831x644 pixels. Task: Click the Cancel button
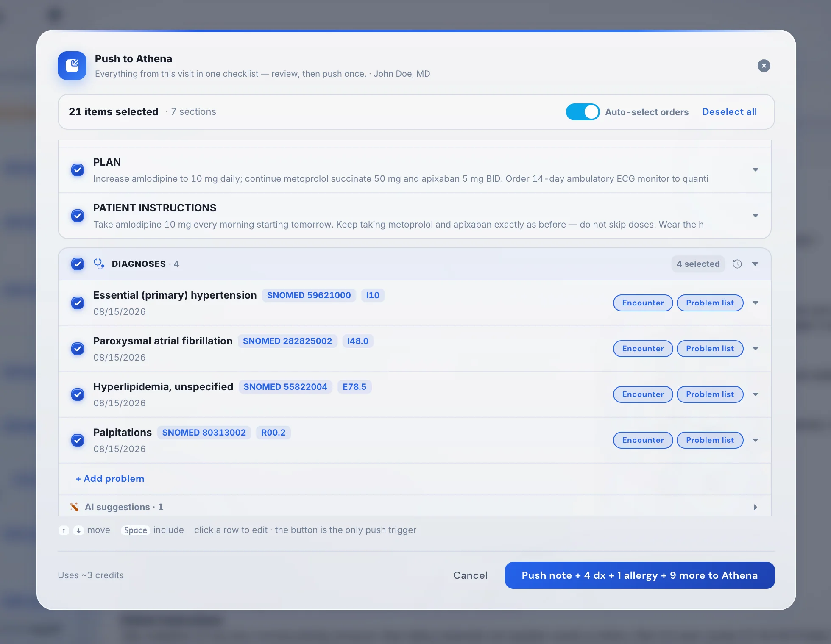(x=470, y=575)
